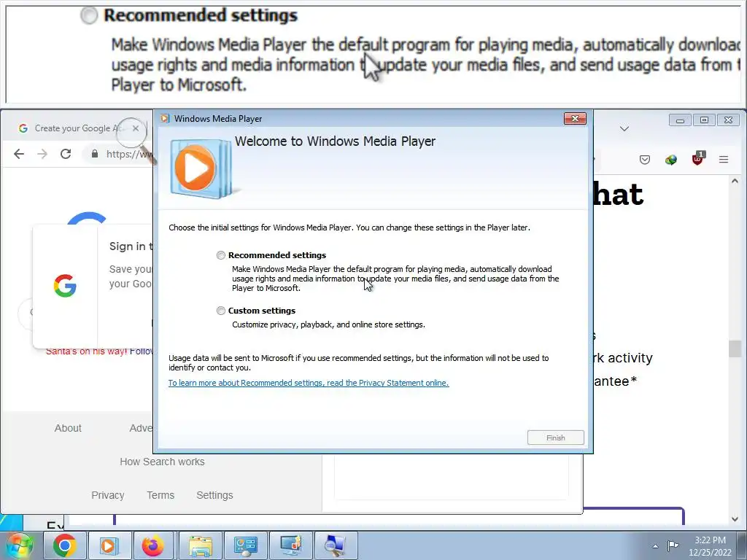Open Chrome from the taskbar
The image size is (747, 560).
65,545
